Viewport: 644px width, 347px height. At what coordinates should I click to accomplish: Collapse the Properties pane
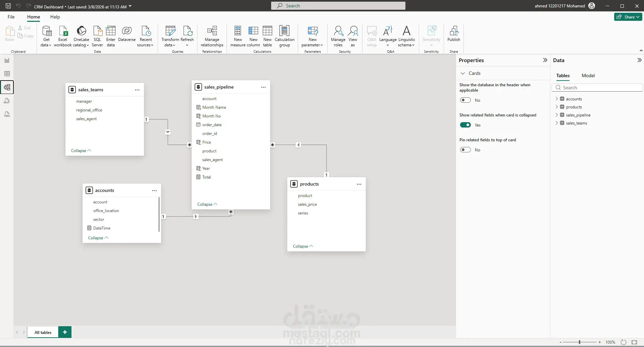coord(545,60)
